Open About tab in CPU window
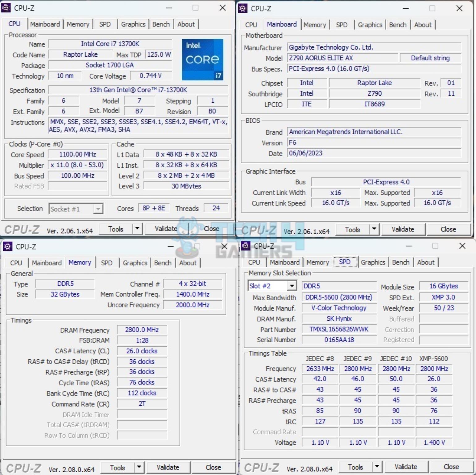This screenshot has height=475, width=476. tap(186, 24)
